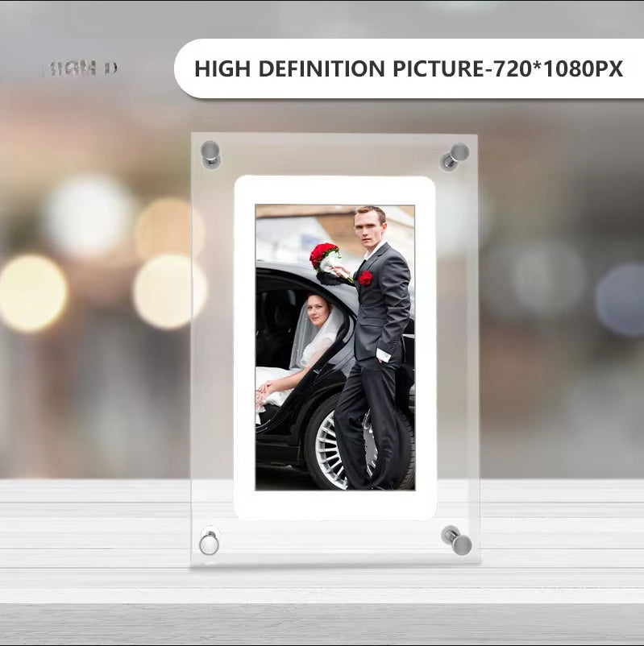Select the wedding photo in the frame

click(x=334, y=346)
